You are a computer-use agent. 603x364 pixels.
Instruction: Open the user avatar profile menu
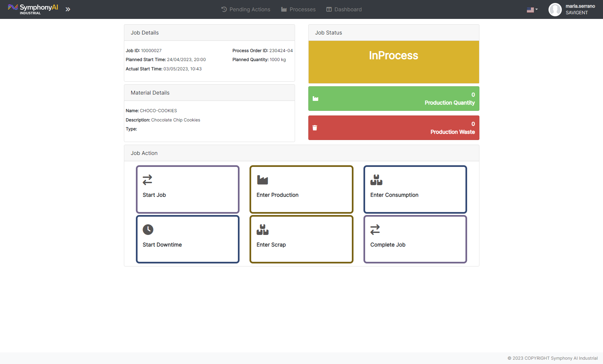tap(555, 9)
